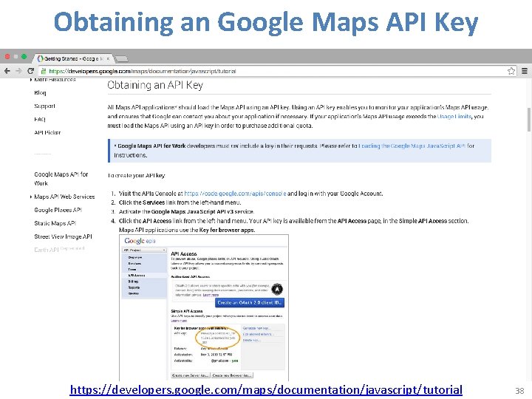Click the padlock icon in address bar
Screen dimensions: 532x399
pos(44,71)
